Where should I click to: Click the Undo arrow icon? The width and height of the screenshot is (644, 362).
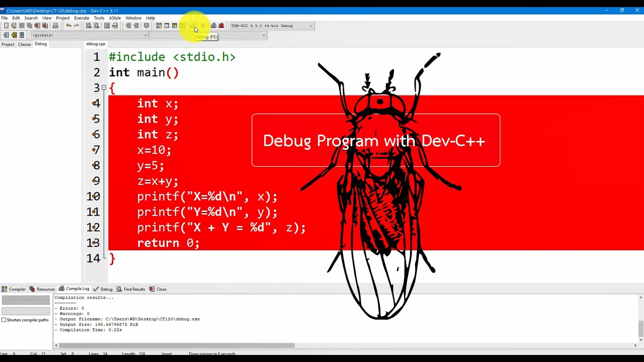68,26
